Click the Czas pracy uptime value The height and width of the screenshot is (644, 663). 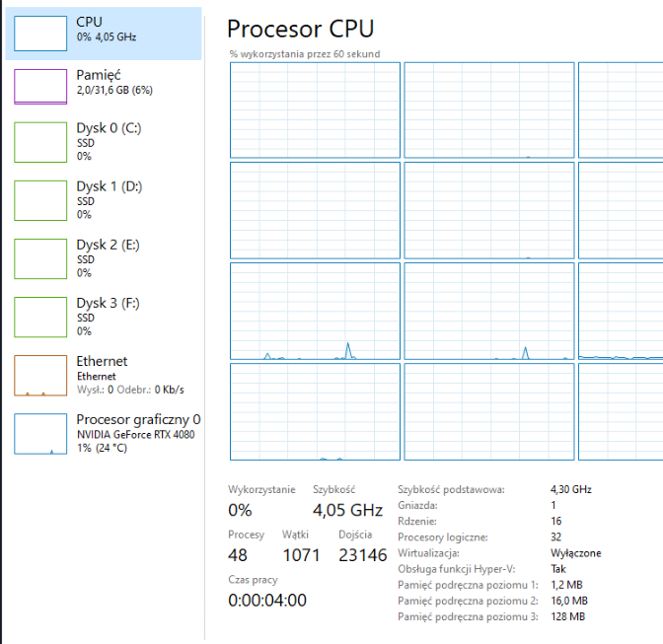(x=267, y=600)
